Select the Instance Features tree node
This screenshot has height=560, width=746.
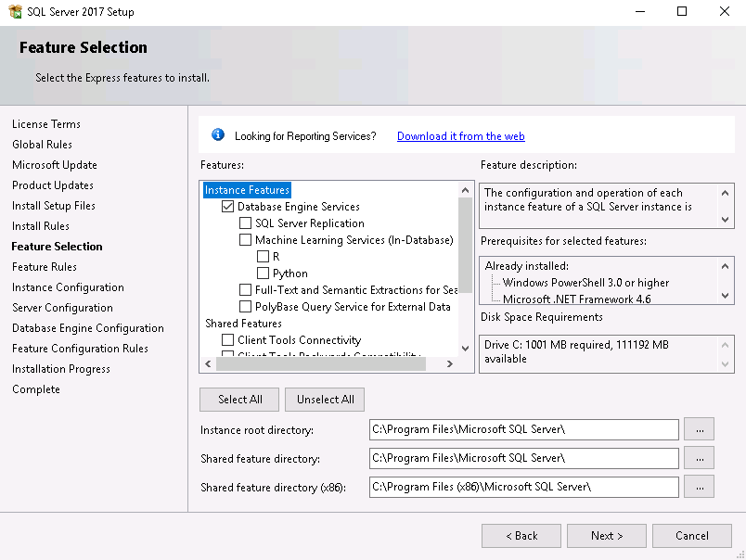click(247, 190)
